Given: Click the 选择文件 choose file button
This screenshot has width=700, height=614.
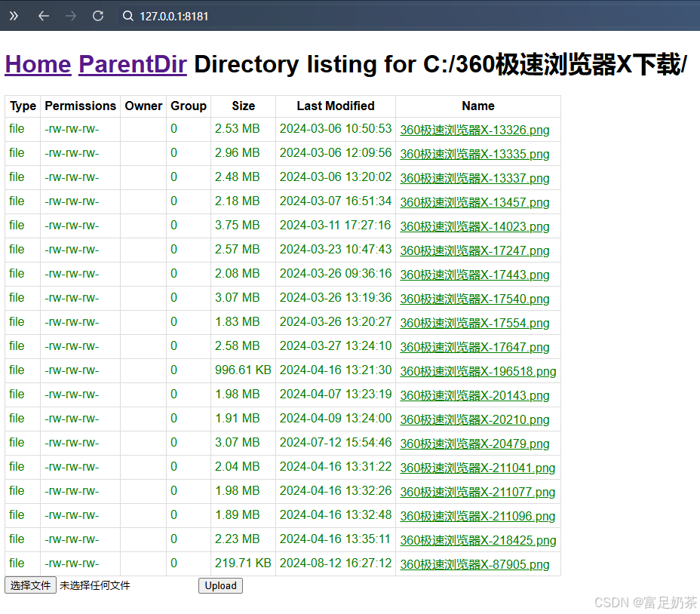Looking at the screenshot, I should pyautogui.click(x=30, y=585).
